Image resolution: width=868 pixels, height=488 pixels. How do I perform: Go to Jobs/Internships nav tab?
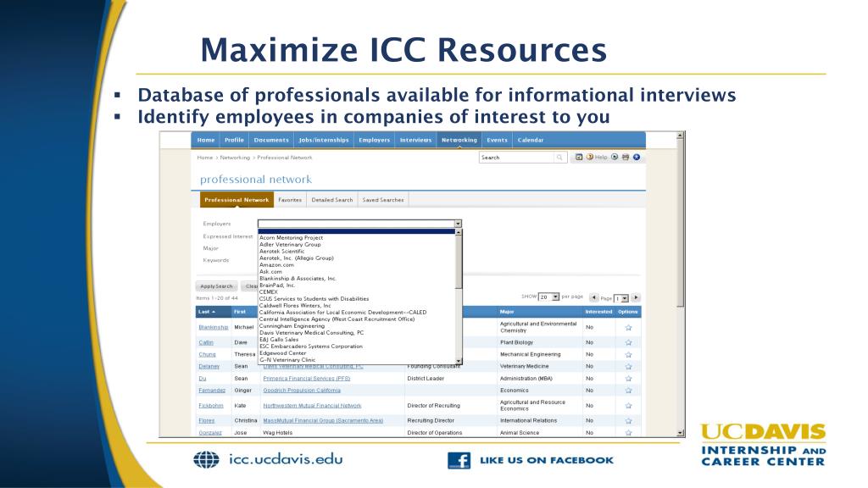(324, 140)
